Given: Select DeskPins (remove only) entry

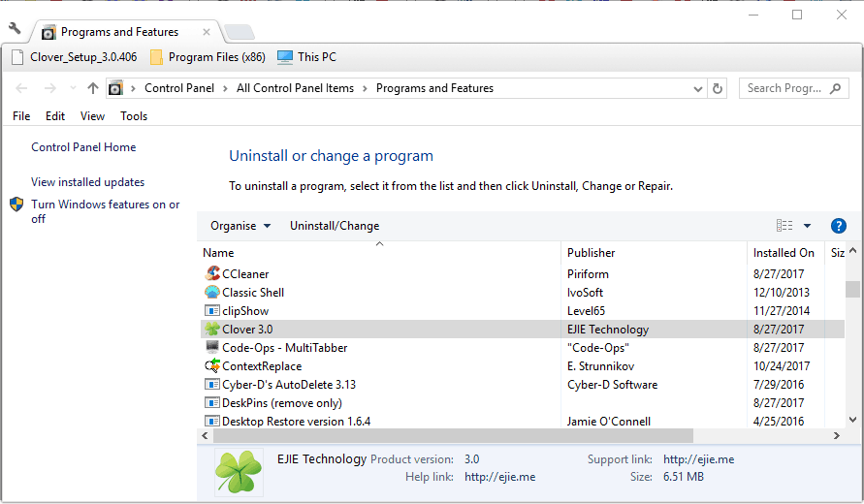Looking at the screenshot, I should [523, 403].
